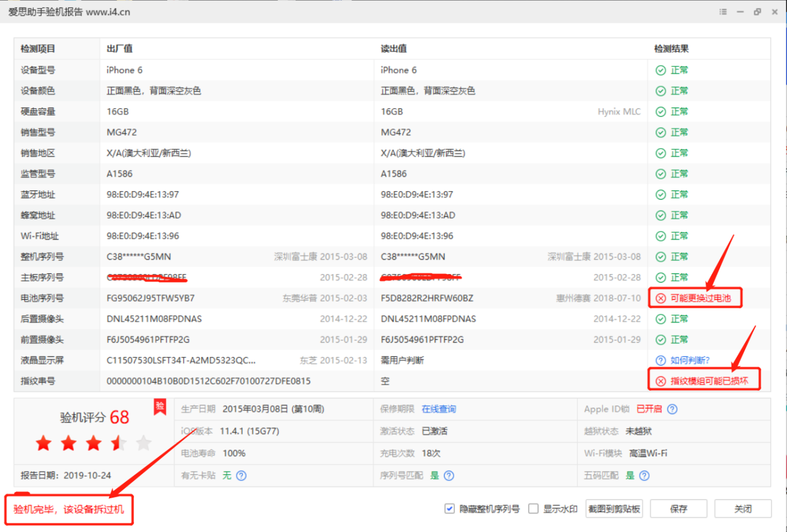Select the 电池序列号 row label

[x=42, y=299]
